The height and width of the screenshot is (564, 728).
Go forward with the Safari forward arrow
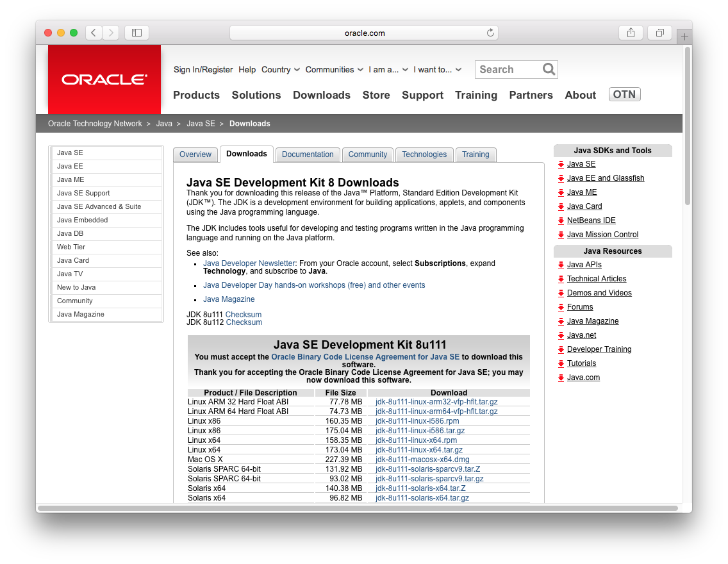click(x=110, y=33)
